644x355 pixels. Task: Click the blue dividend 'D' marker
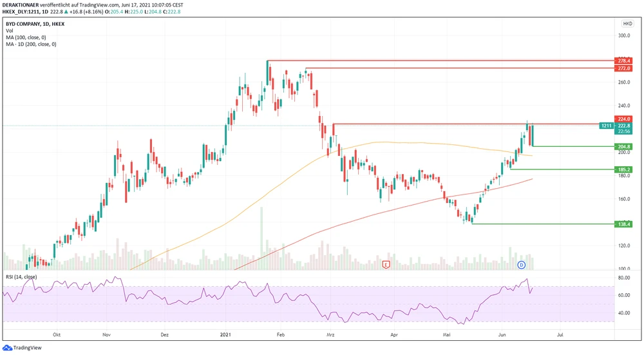pos(522,265)
